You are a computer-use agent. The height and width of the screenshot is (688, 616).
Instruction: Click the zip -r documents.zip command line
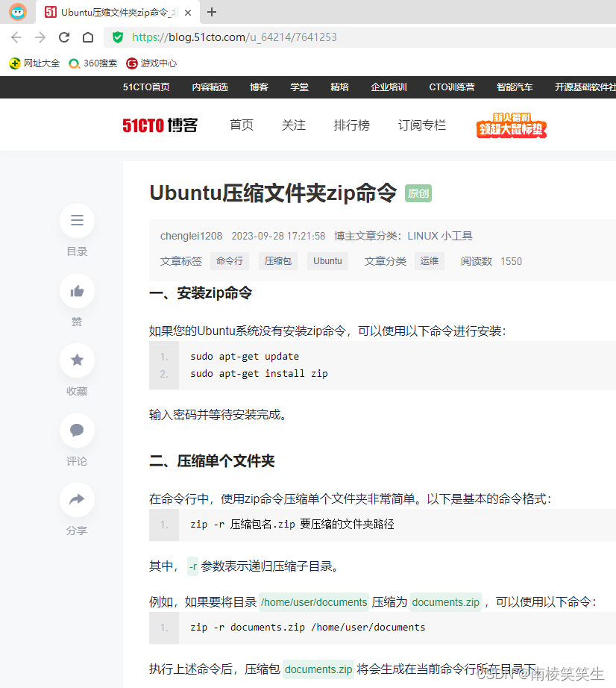coord(308,628)
